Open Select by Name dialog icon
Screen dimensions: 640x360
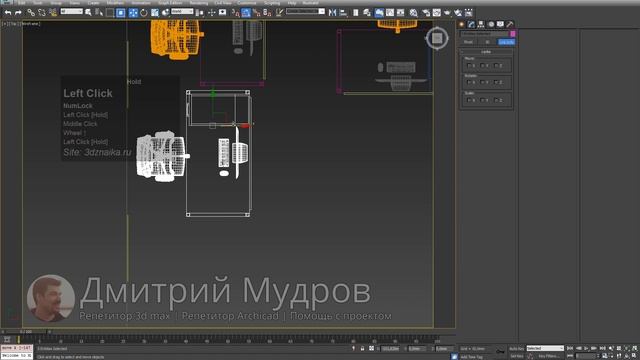(99, 13)
